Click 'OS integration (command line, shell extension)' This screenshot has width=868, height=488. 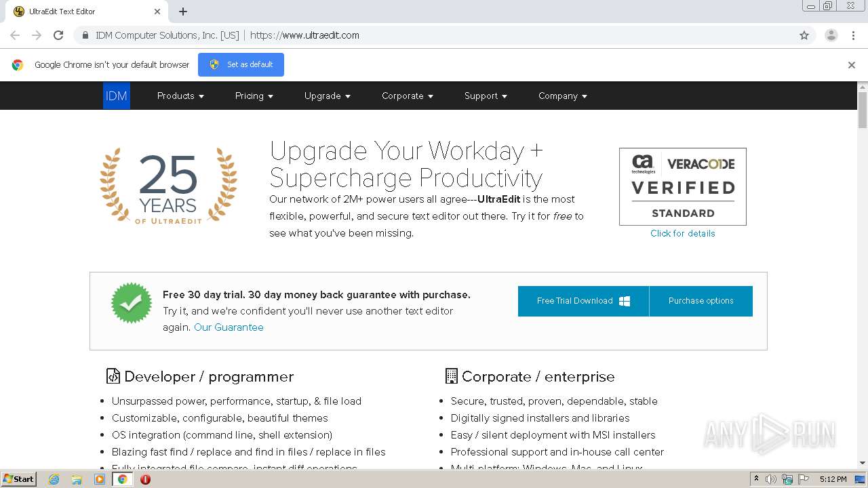pyautogui.click(x=222, y=435)
